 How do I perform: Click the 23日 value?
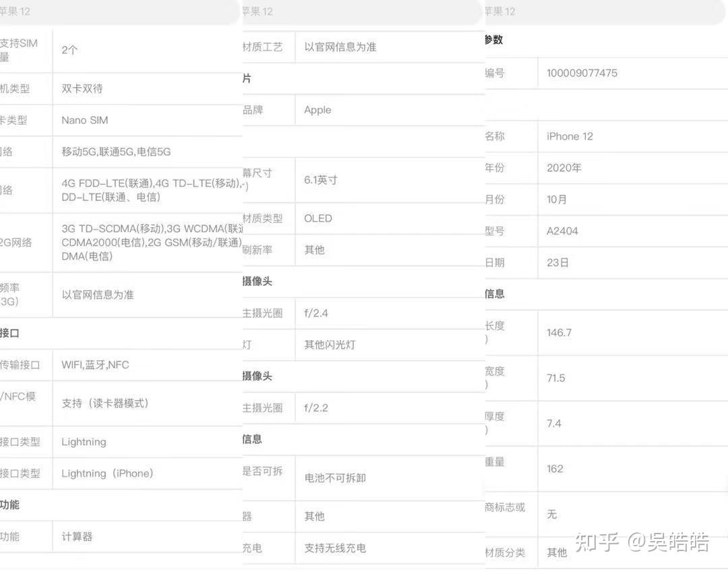(x=557, y=263)
